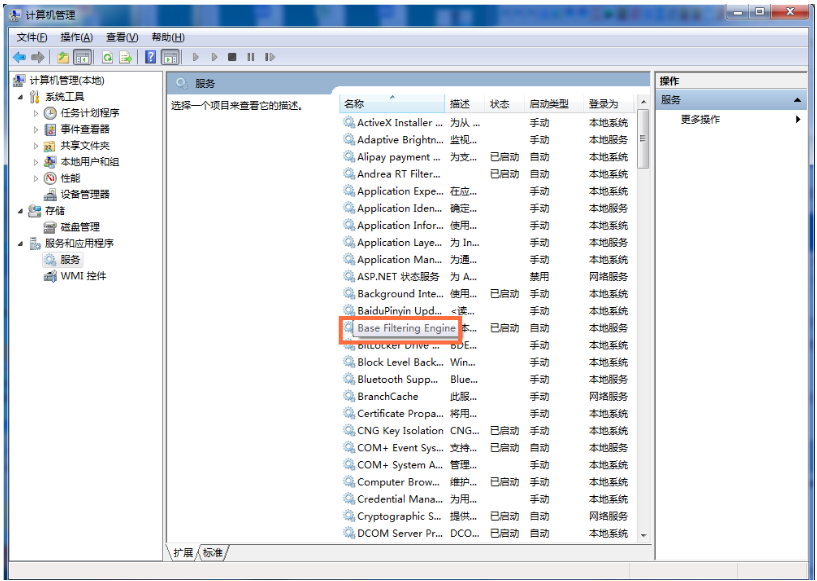This screenshot has width=817, height=581.
Task: Click the gear icon beside DCOM Server Process
Action: click(x=349, y=533)
